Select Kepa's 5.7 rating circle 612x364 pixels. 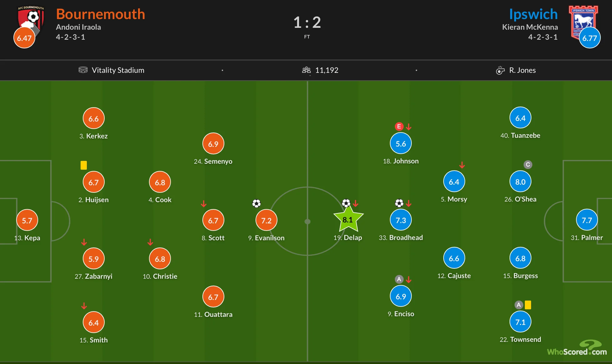point(27,220)
